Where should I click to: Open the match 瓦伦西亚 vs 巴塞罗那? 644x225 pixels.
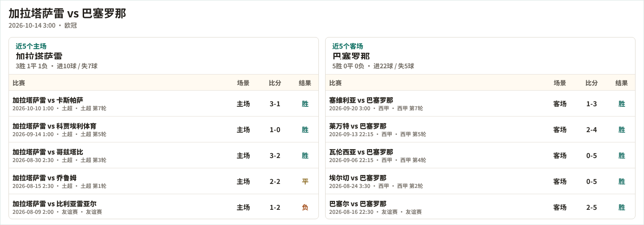pos(361,152)
